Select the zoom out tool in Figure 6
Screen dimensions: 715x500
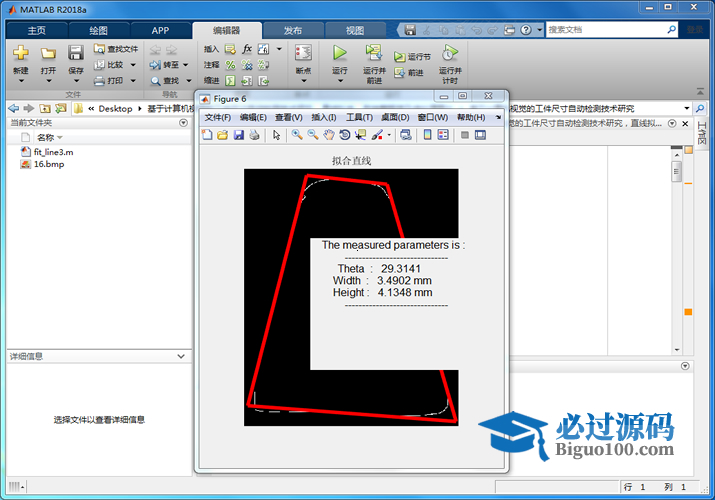(313, 134)
